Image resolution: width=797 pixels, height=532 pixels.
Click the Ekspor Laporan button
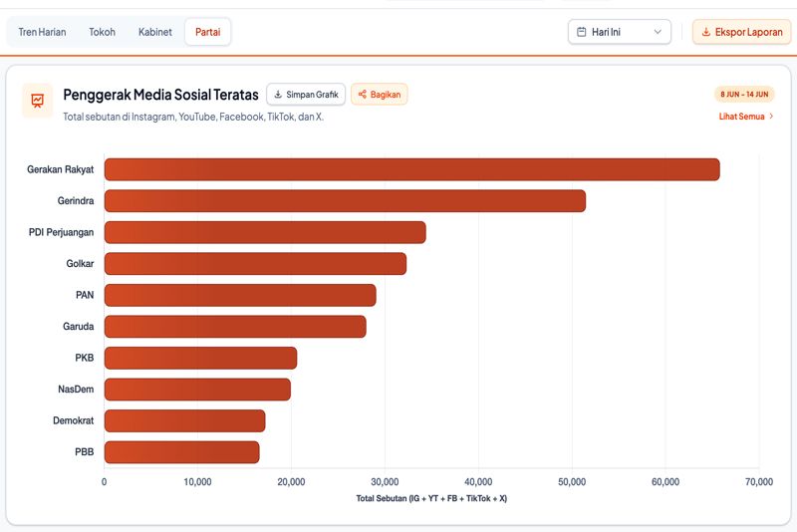[x=741, y=32]
